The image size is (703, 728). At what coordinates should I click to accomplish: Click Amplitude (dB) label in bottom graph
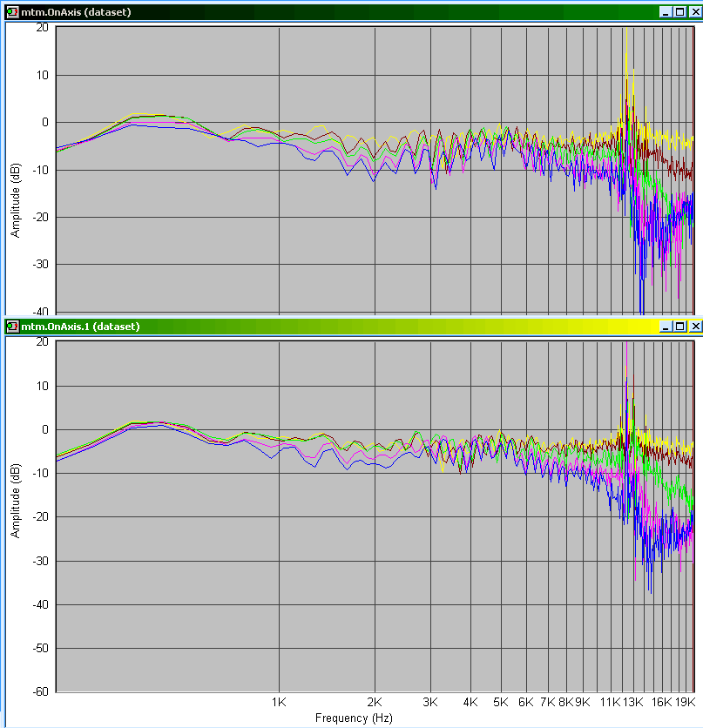(x=16, y=501)
